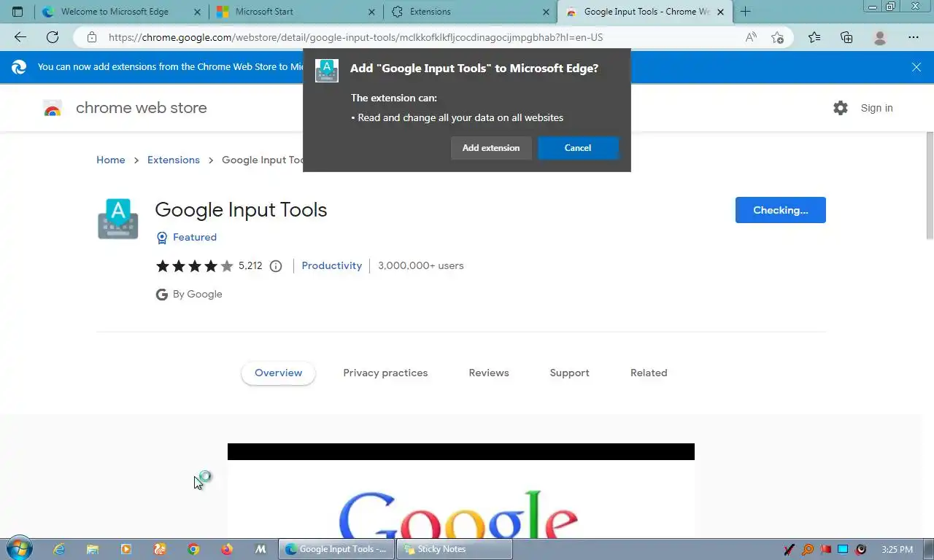Open the Windows Start button
The image size is (934, 560).
coord(18,549)
